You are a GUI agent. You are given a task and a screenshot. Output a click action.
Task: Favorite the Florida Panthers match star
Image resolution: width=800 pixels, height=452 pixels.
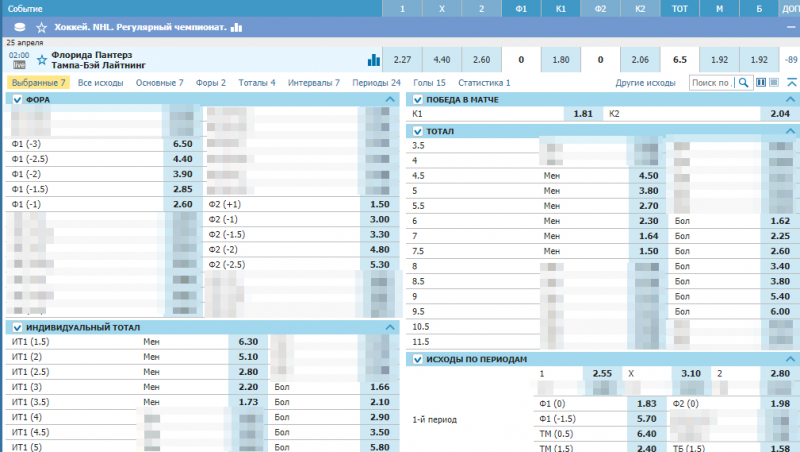coord(42,59)
